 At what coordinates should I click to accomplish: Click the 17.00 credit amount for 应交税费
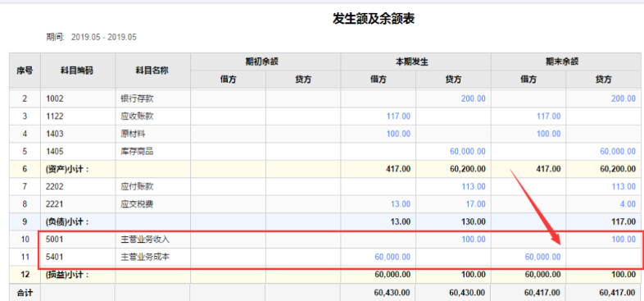click(x=475, y=204)
